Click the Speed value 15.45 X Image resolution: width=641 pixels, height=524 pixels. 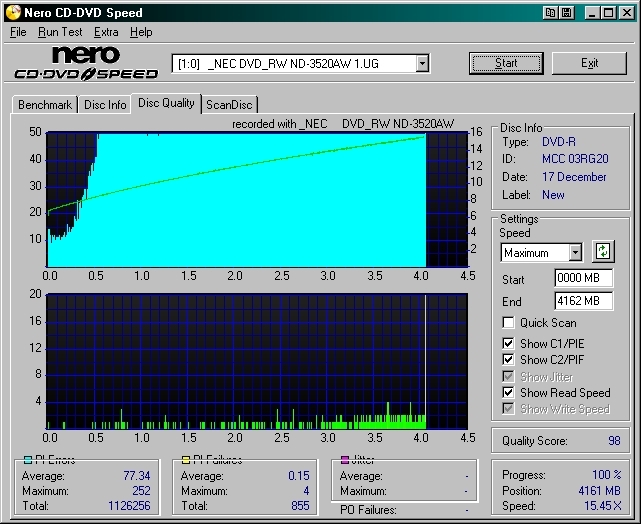[603, 506]
